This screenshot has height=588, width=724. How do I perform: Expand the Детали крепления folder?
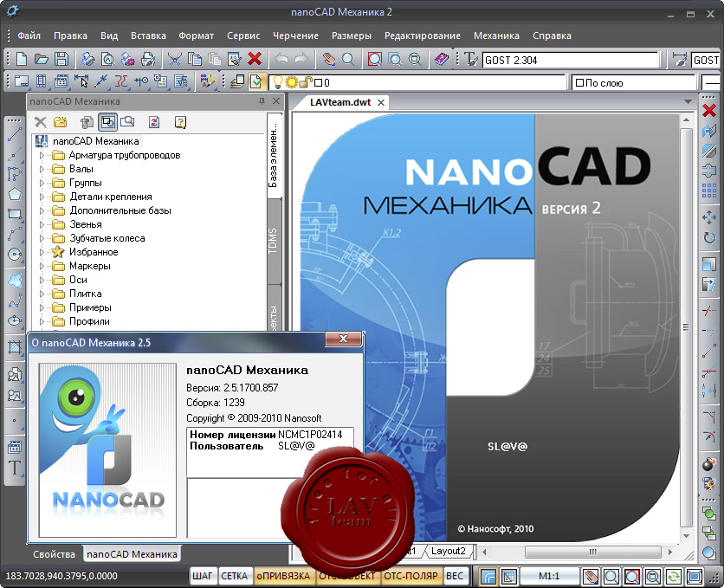[x=42, y=197]
